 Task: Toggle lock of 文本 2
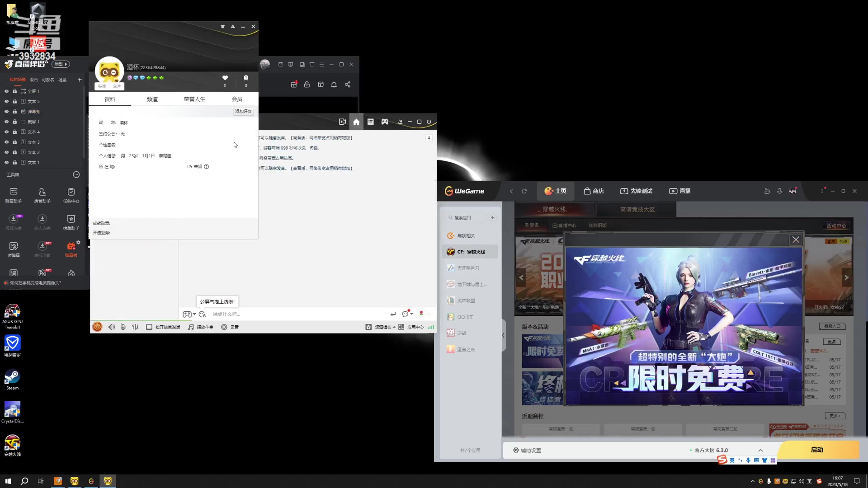tap(14, 152)
